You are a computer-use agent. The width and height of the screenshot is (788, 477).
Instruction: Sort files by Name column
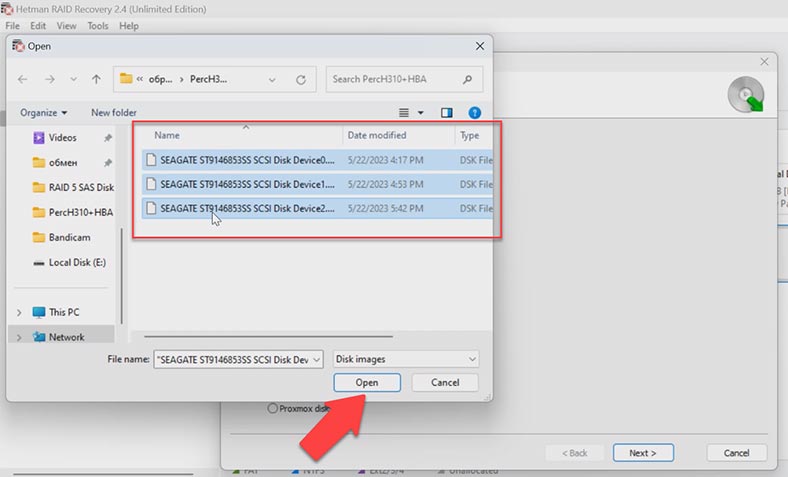pyautogui.click(x=167, y=135)
